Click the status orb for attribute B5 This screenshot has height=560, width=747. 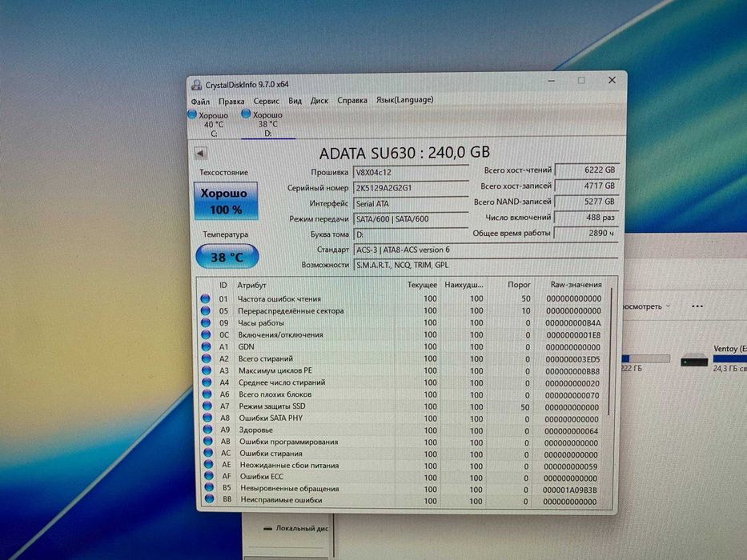pos(209,487)
